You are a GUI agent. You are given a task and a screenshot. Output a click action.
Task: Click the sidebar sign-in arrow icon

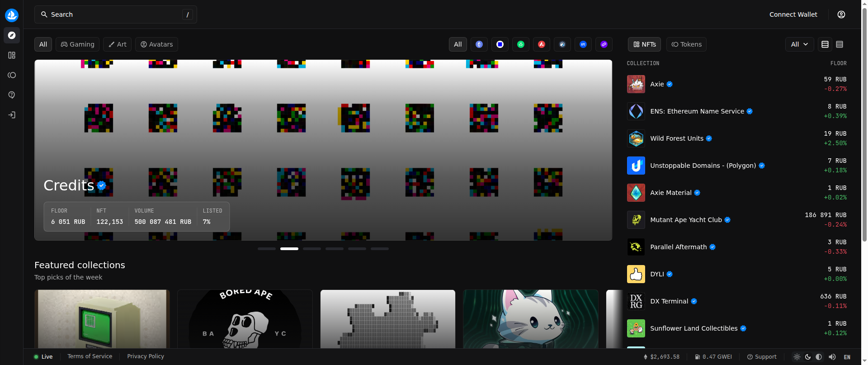click(12, 115)
